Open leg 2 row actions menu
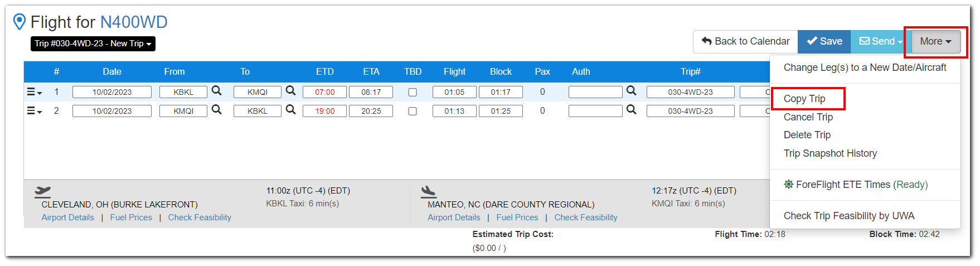980x266 pixels. coord(35,111)
